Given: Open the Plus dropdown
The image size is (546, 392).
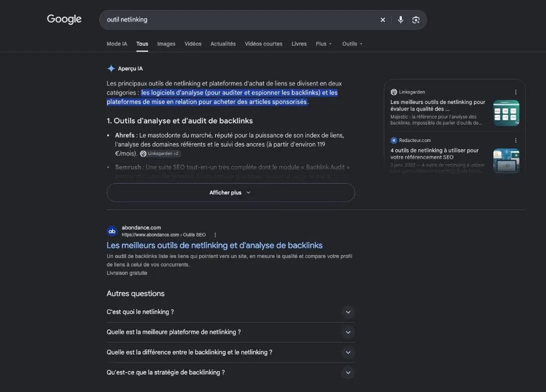Looking at the screenshot, I should [323, 44].
